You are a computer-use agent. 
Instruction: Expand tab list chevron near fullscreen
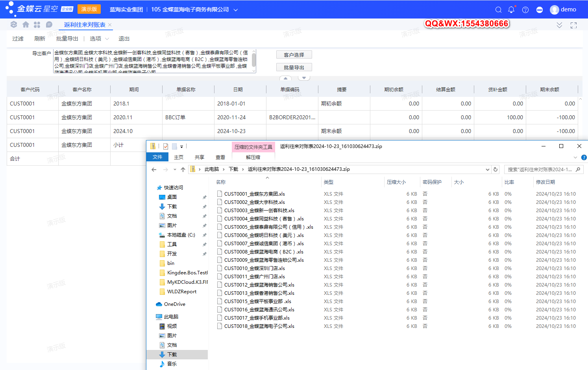tap(559, 25)
